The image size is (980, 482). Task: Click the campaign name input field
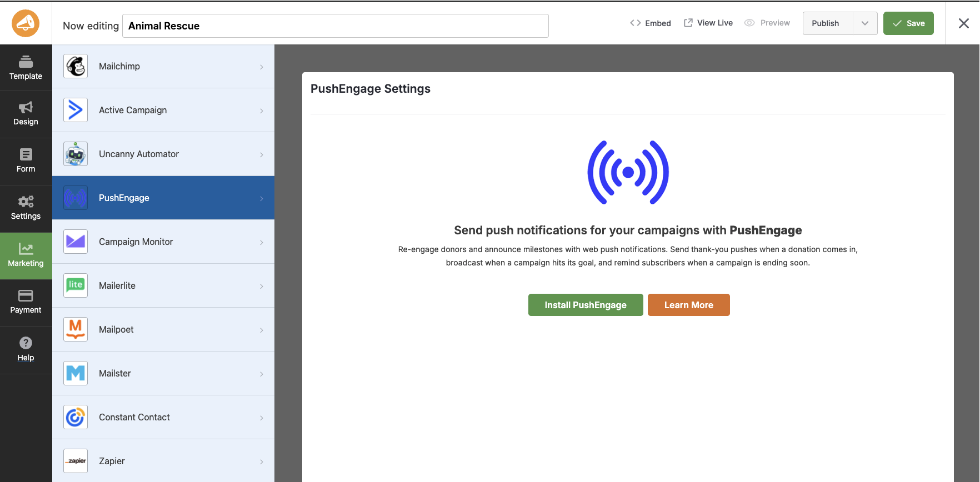336,26
